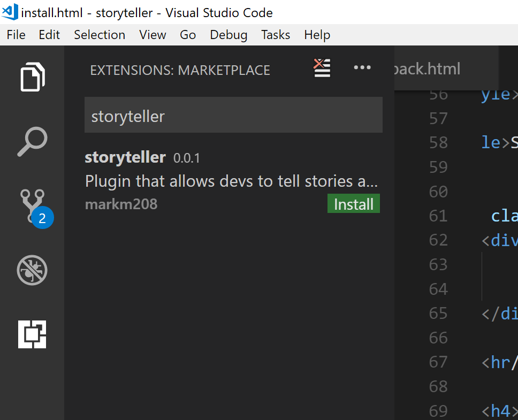518x420 pixels.
Task: Click the Visual Studio Code logo icon
Action: point(10,12)
